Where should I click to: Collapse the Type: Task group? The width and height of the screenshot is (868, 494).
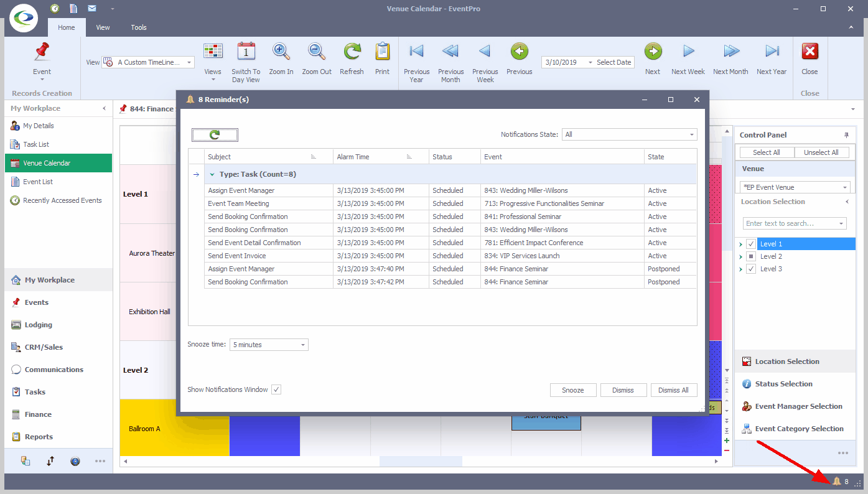(x=212, y=175)
